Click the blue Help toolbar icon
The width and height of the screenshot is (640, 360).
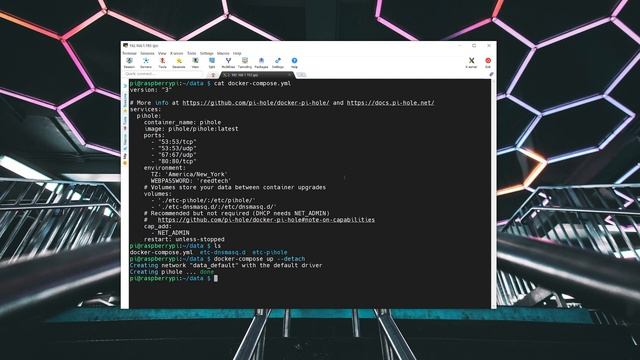294,62
